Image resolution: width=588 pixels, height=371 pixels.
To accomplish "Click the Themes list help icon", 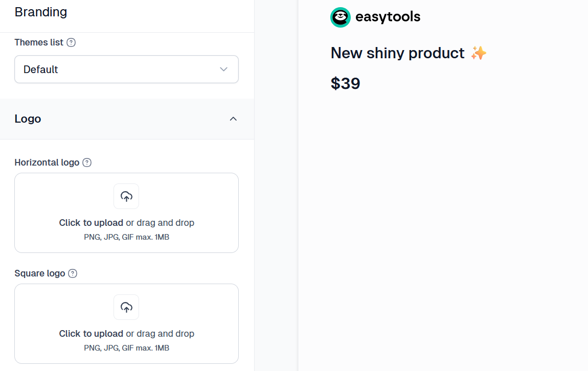I will [x=71, y=42].
